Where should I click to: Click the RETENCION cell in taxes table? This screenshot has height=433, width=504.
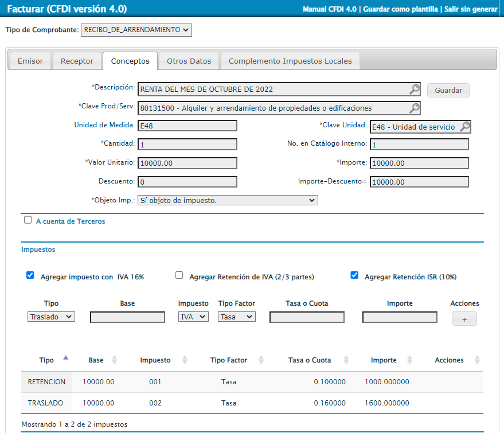point(46,382)
